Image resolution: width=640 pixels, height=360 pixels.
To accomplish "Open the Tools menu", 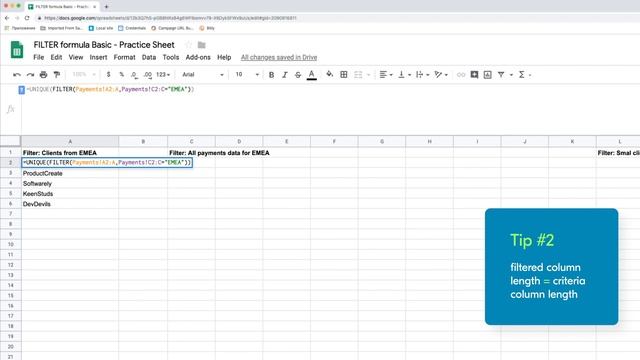I will 171,58.
